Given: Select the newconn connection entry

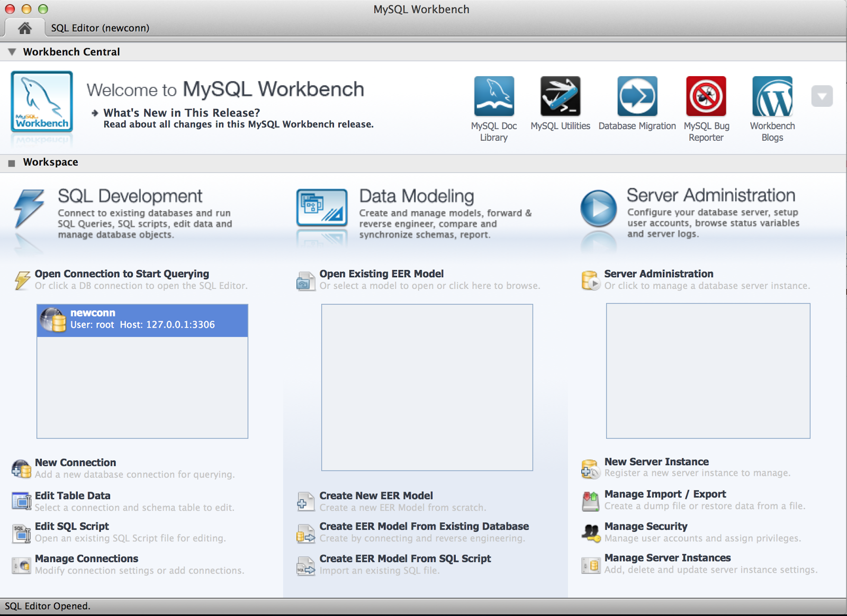Looking at the screenshot, I should 142,321.
